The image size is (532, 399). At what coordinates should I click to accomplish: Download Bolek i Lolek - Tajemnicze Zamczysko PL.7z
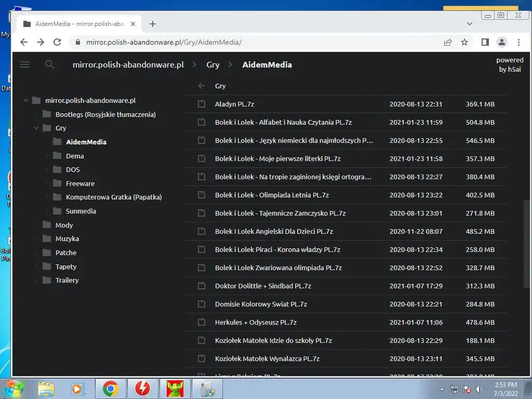[x=280, y=213]
